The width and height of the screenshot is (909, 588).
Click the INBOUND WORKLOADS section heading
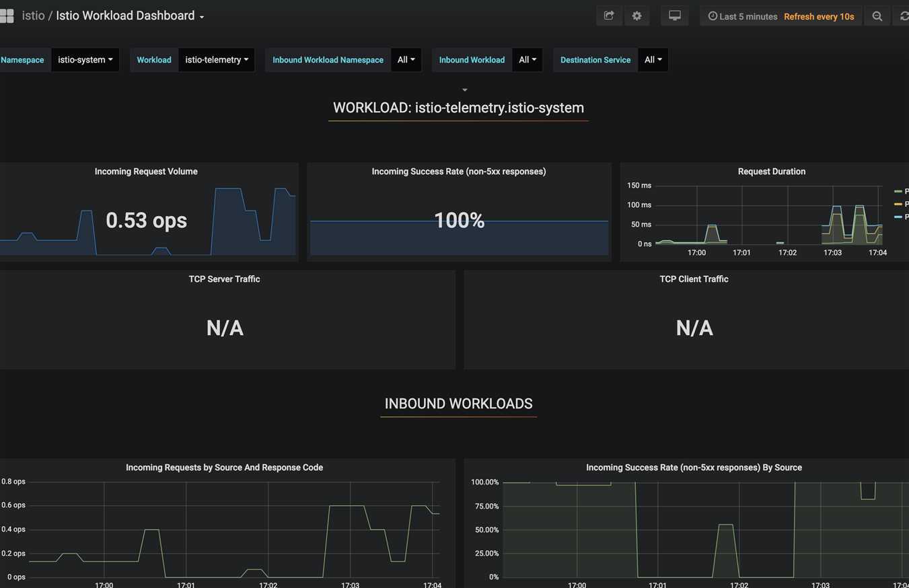pos(458,404)
